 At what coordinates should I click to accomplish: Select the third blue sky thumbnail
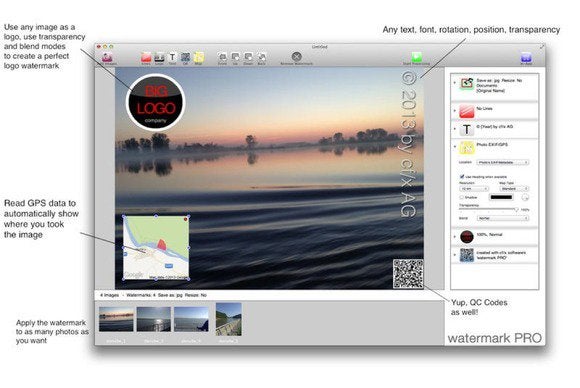pyautogui.click(x=191, y=319)
